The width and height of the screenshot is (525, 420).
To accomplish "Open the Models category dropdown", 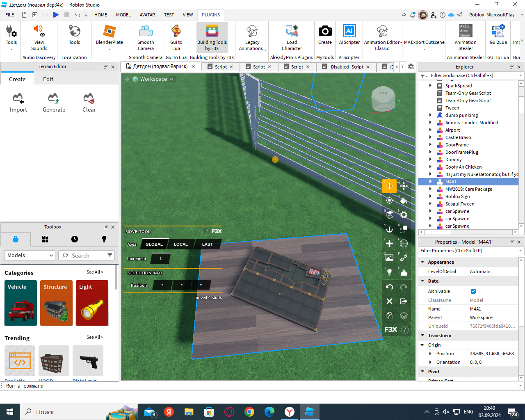I will click(30, 255).
